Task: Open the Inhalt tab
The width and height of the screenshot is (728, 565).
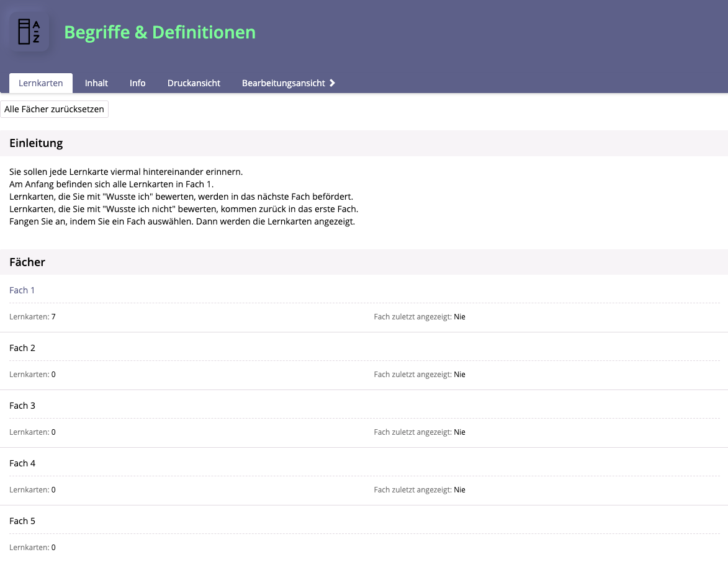Action: click(96, 83)
